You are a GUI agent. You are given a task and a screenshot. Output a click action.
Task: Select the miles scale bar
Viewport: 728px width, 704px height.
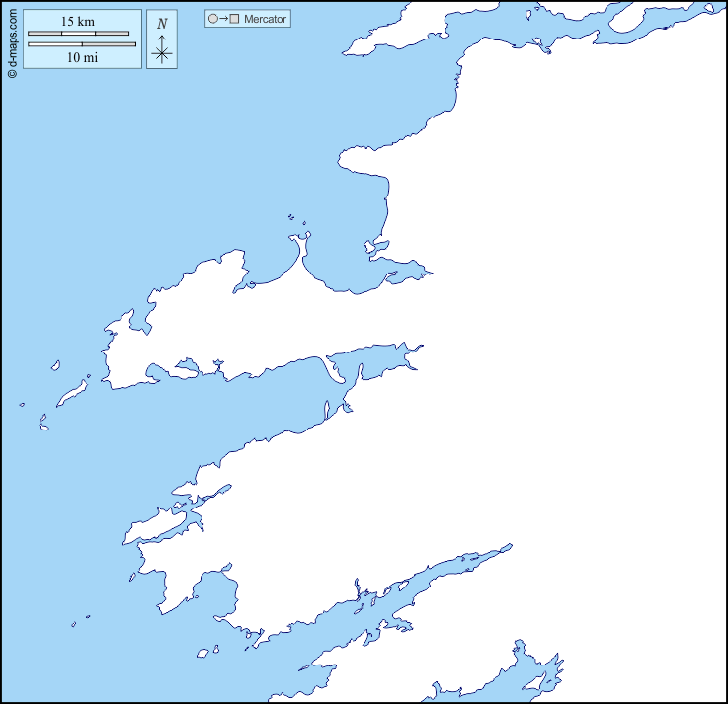pos(82,44)
